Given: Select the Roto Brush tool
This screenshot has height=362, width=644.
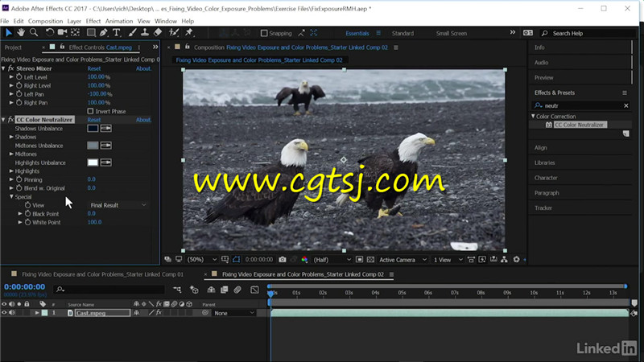Looking at the screenshot, I should 174,32.
